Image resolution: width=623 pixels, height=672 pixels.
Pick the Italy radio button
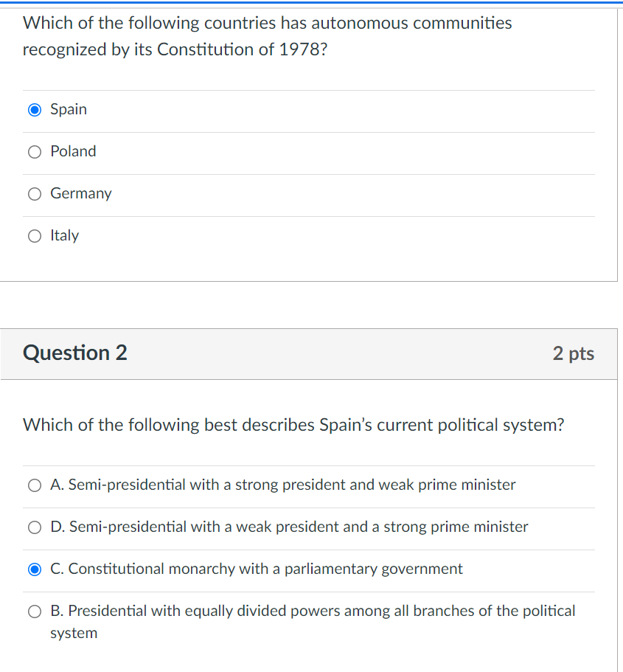pos(35,236)
